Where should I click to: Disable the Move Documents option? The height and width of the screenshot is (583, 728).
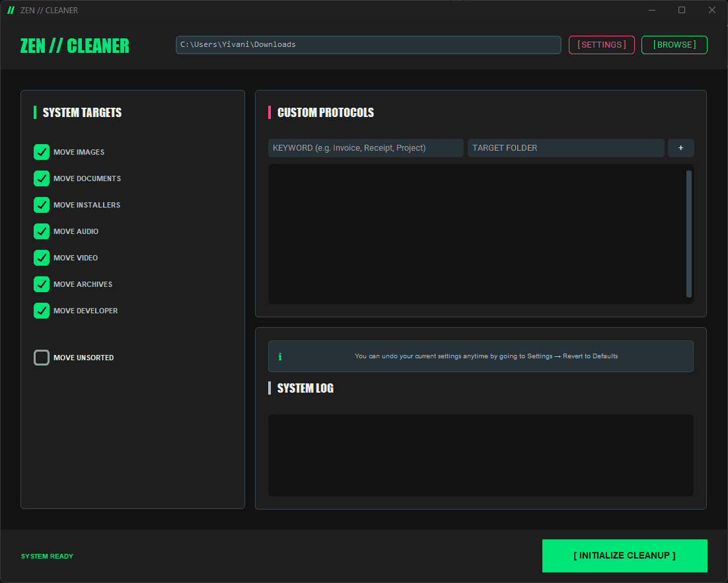tap(42, 178)
